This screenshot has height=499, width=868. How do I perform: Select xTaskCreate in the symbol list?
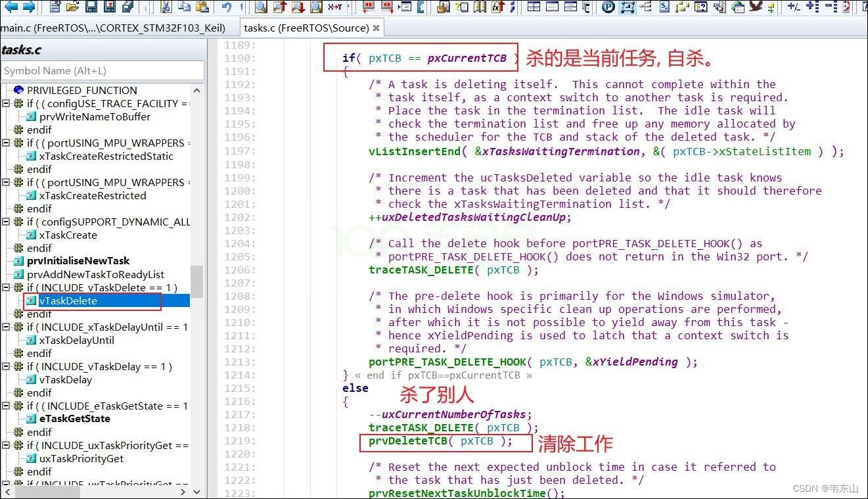(x=68, y=235)
